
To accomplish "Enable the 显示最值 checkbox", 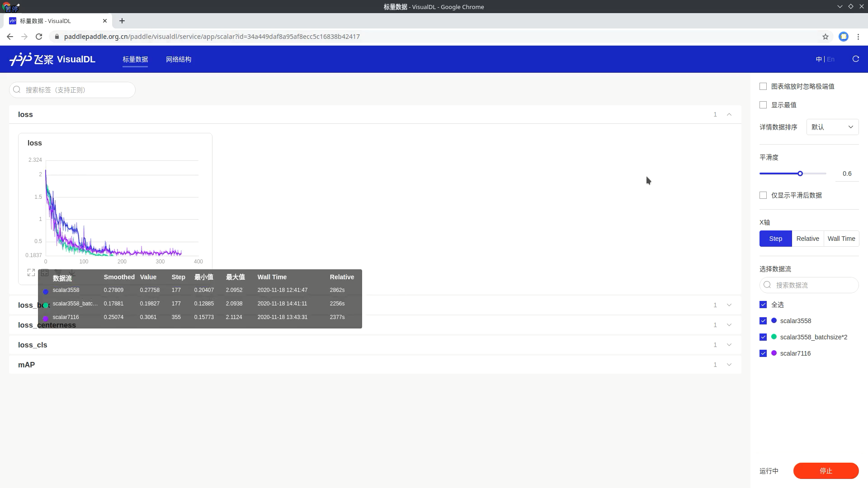I will click(x=763, y=105).
